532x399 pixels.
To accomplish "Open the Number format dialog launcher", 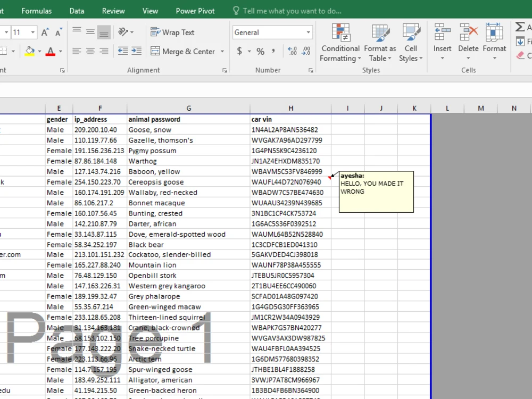I will tap(311, 70).
